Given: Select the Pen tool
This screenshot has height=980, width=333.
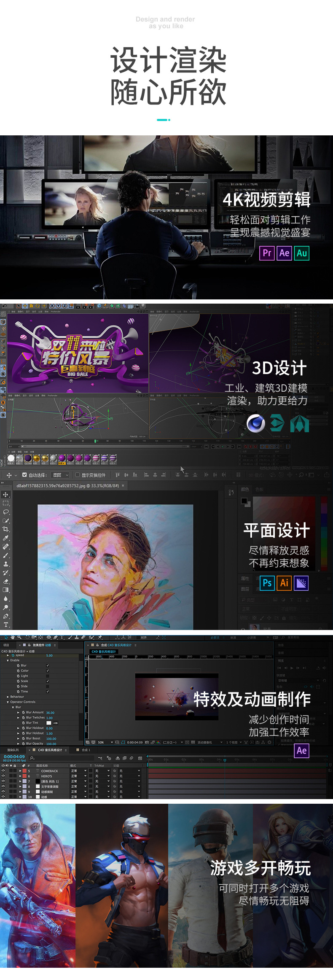Looking at the screenshot, I should (6, 616).
